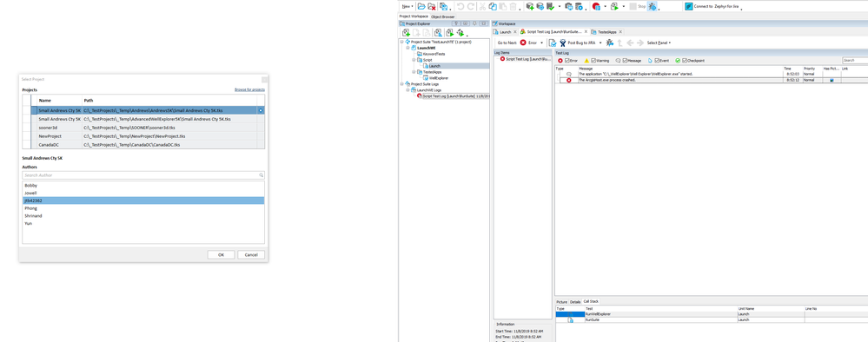
Task: Open the Go to Next Error dropdown arrow
Action: [542, 43]
